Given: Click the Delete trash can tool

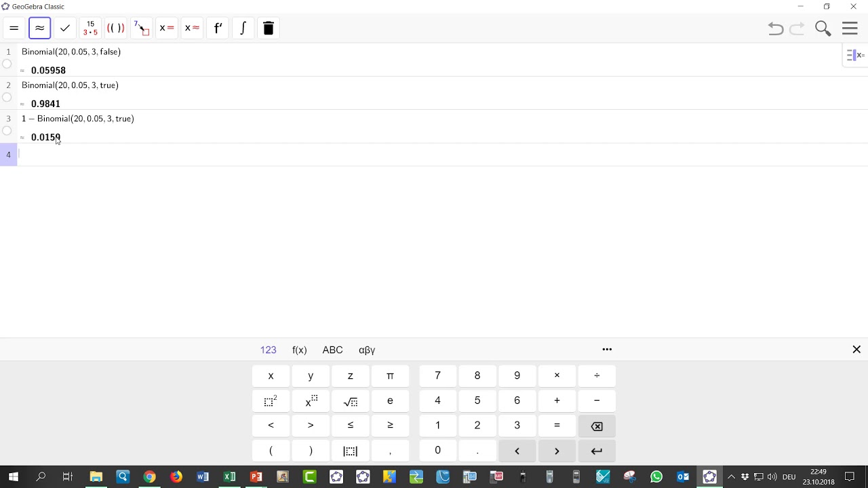Looking at the screenshot, I should pyautogui.click(x=269, y=28).
